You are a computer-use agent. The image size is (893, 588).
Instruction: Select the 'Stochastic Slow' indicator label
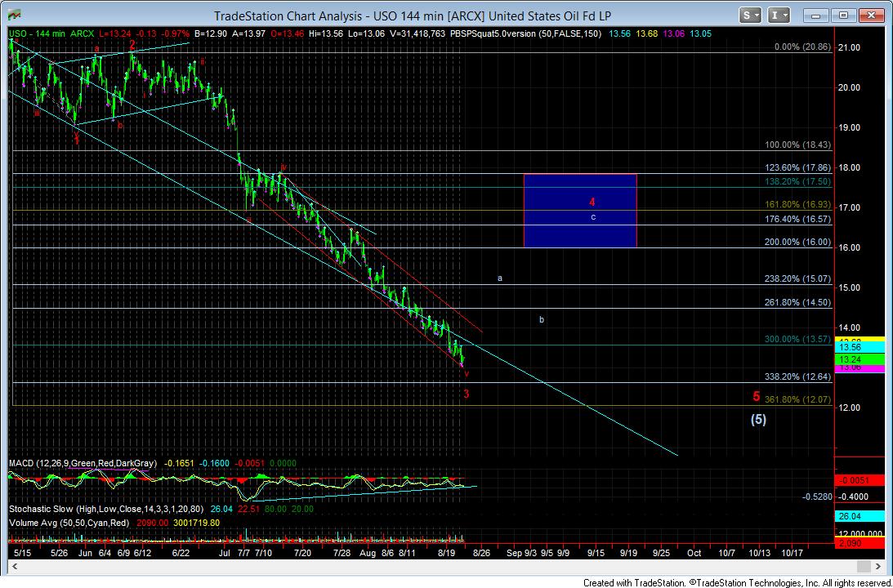[x=40, y=509]
